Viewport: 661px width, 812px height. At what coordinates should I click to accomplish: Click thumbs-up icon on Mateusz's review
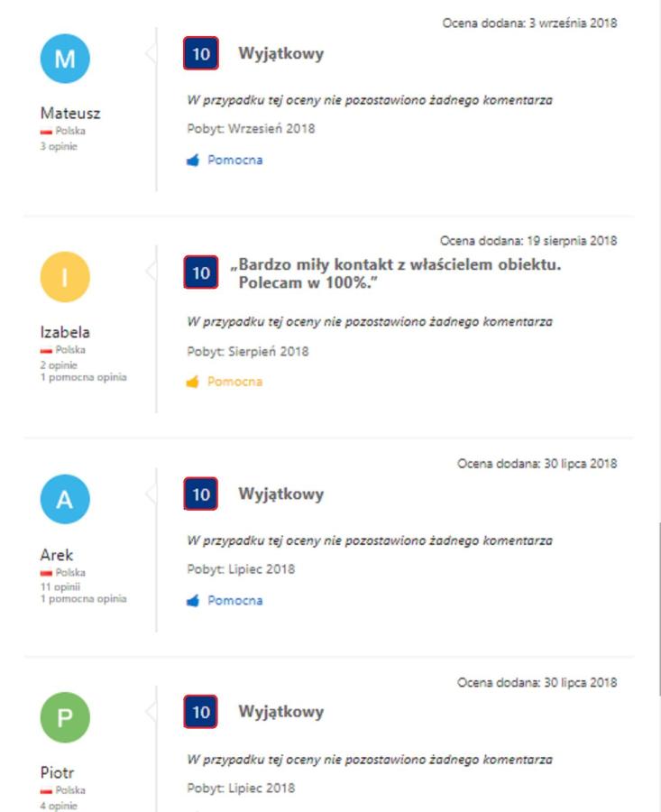click(x=193, y=160)
